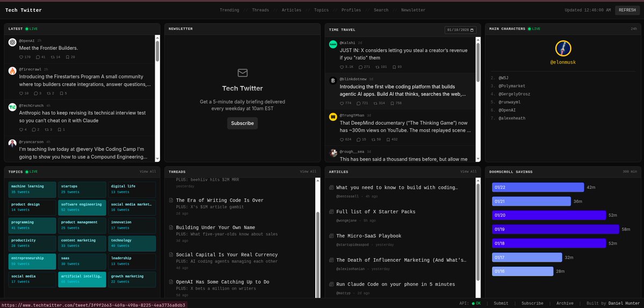
Task: Click the newsletter envelope icon
Action: pos(242,73)
